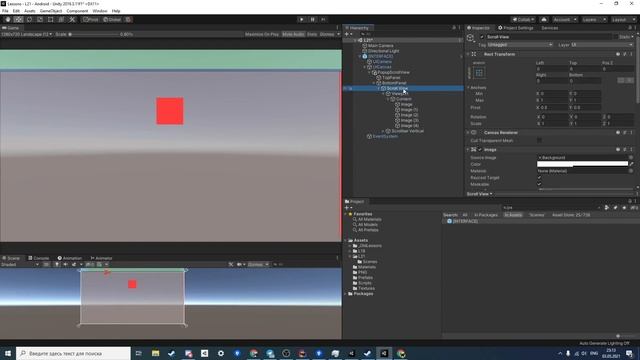Select Scrollbar Vertical in Hierarchy
The height and width of the screenshot is (360, 640).
point(407,131)
